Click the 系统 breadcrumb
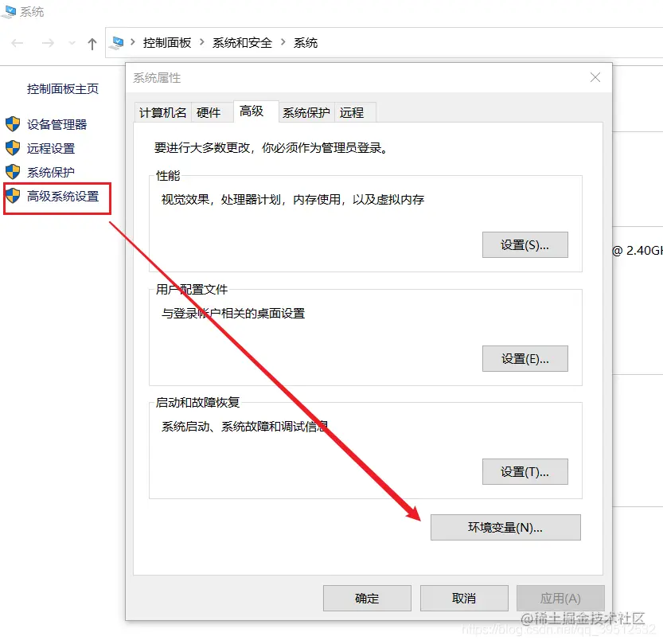 click(306, 43)
